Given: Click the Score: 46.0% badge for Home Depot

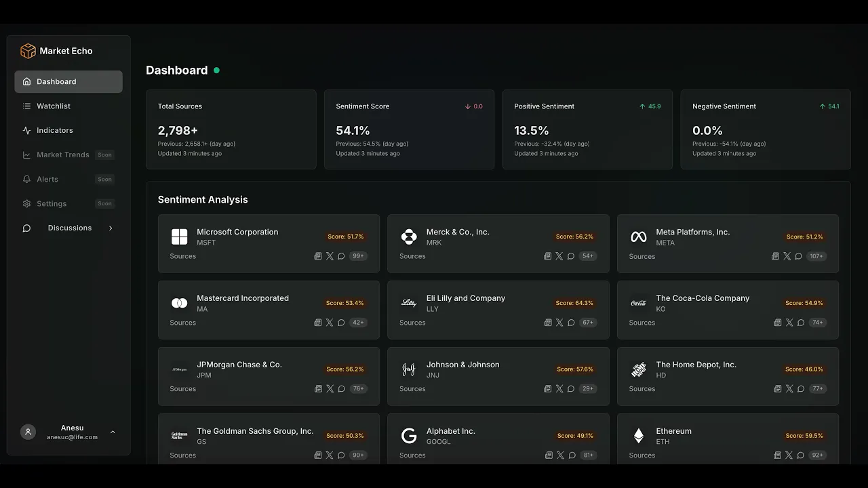Looking at the screenshot, I should point(804,369).
